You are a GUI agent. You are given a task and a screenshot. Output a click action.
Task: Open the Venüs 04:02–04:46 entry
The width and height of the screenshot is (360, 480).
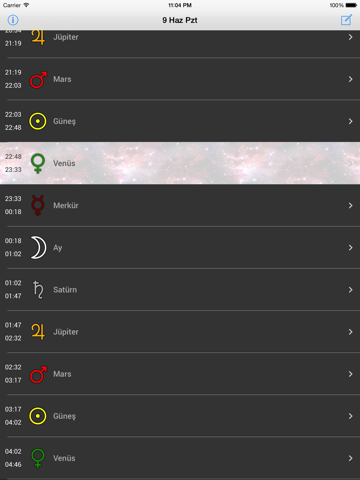click(180, 458)
